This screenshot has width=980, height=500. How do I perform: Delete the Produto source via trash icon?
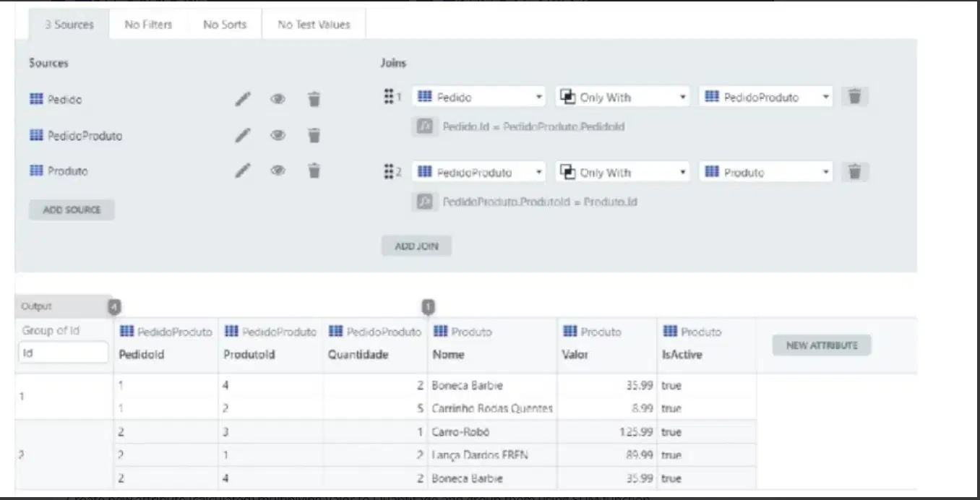pyautogui.click(x=314, y=171)
